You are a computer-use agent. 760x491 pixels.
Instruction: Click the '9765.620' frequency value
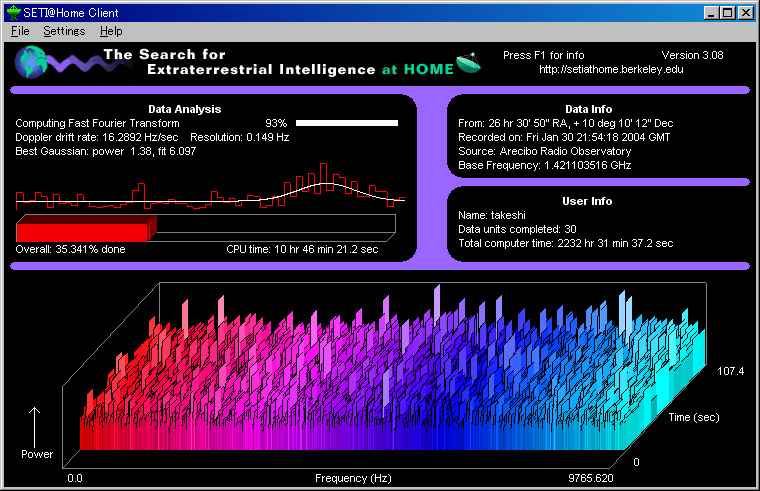(x=591, y=478)
